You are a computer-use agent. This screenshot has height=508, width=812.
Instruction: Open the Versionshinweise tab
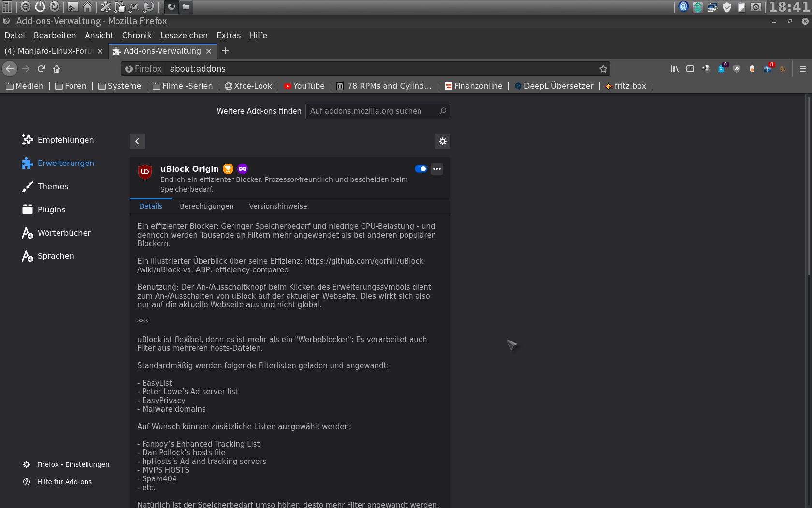coord(278,206)
